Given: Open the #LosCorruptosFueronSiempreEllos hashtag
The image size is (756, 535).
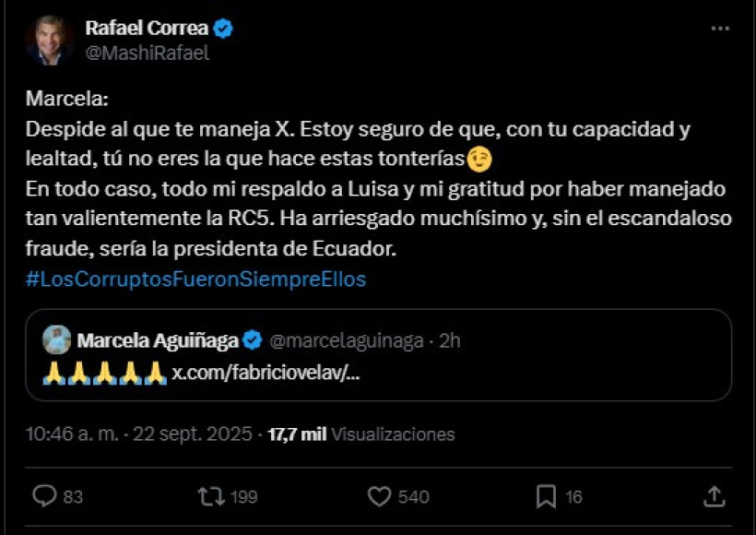Looking at the screenshot, I should pos(195,279).
